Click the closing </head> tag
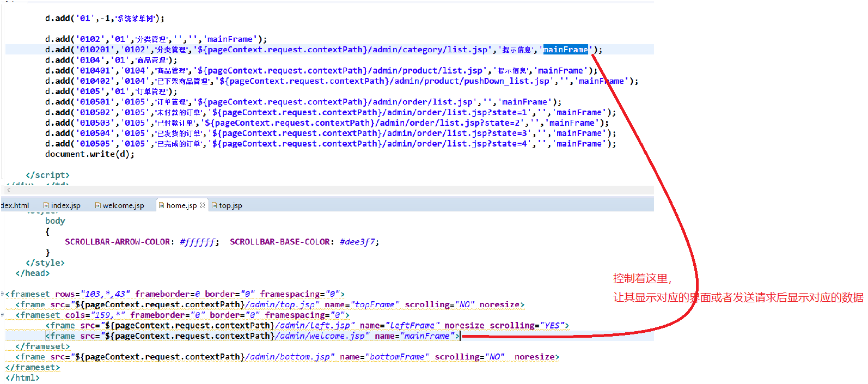This screenshot has height=384, width=868. (33, 273)
